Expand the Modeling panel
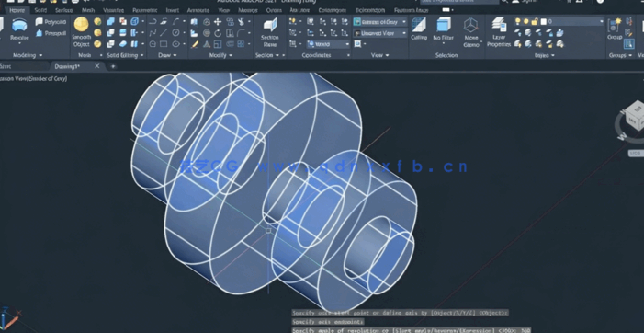Image resolution: width=644 pixels, height=333 pixels. pyautogui.click(x=28, y=55)
